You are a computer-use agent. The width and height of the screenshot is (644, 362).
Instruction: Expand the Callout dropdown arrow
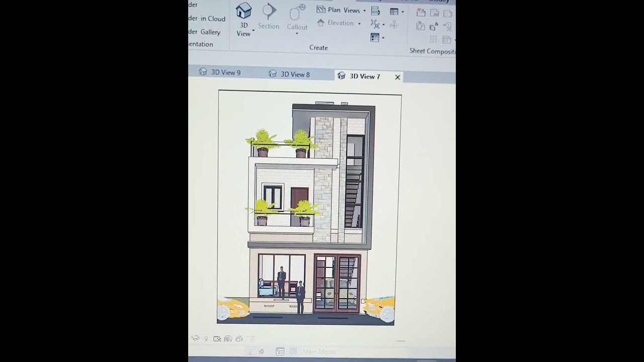coord(297,34)
